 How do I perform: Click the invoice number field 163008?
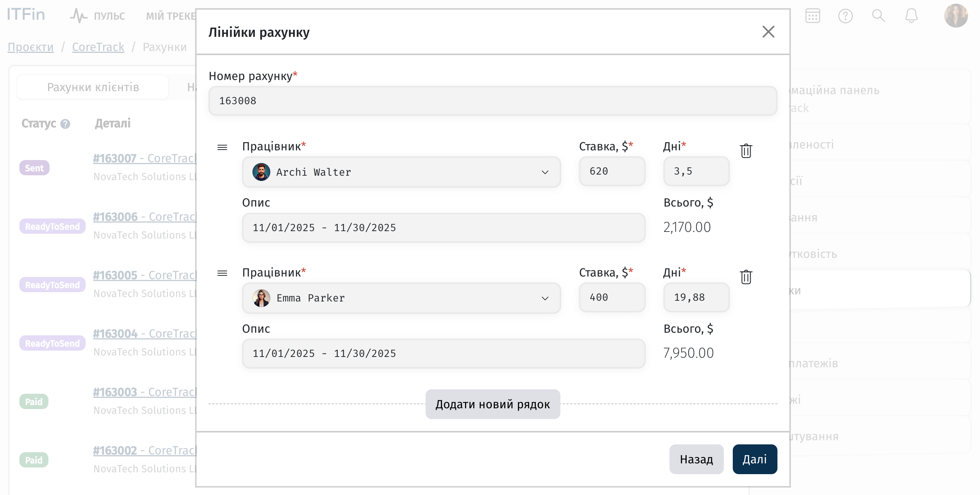(x=492, y=101)
